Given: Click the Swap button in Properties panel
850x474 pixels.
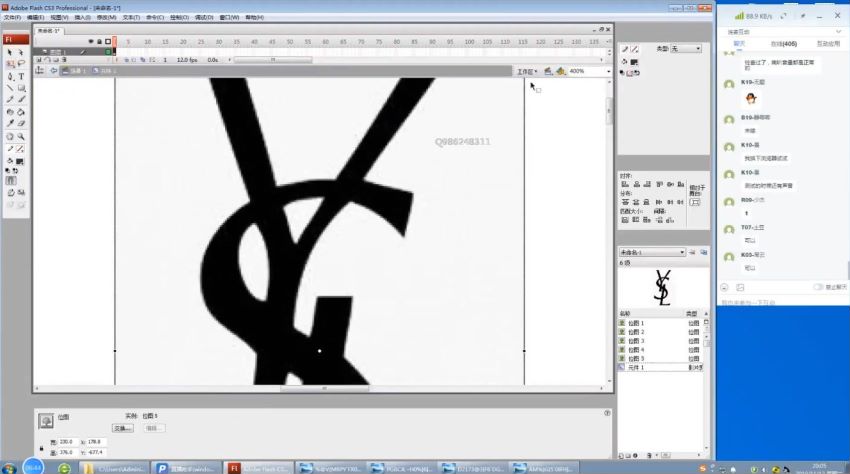Looking at the screenshot, I should (x=123, y=428).
